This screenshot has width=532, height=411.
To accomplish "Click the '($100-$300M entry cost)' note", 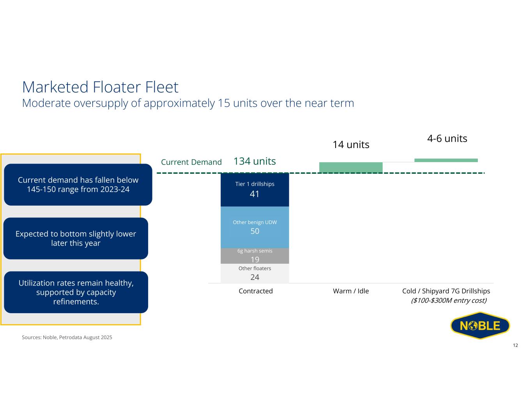I will [x=449, y=300].
